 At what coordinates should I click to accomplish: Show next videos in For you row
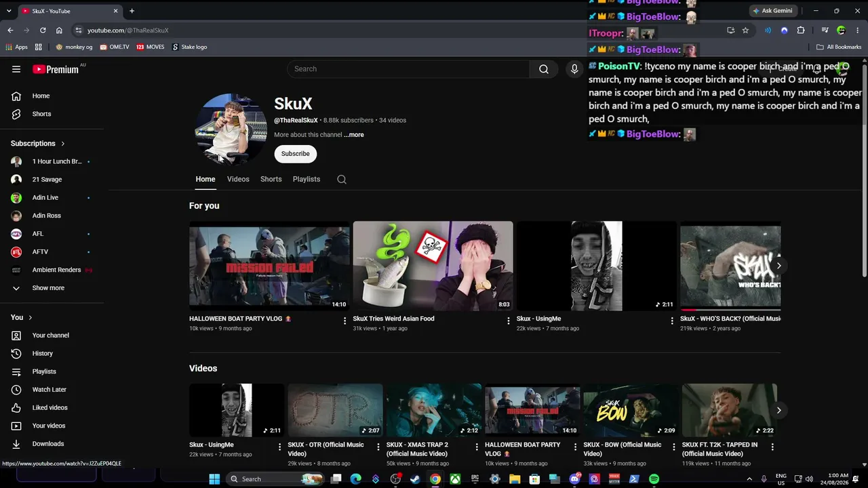(778, 266)
